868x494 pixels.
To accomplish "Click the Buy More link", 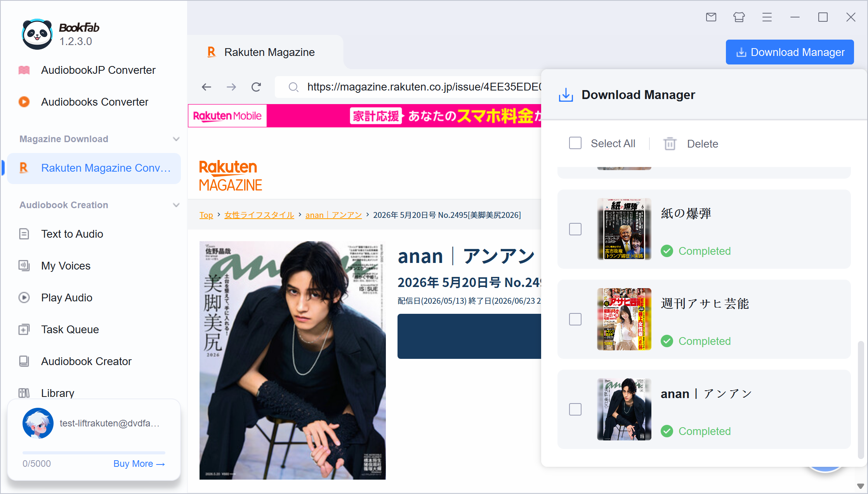I will tap(139, 464).
